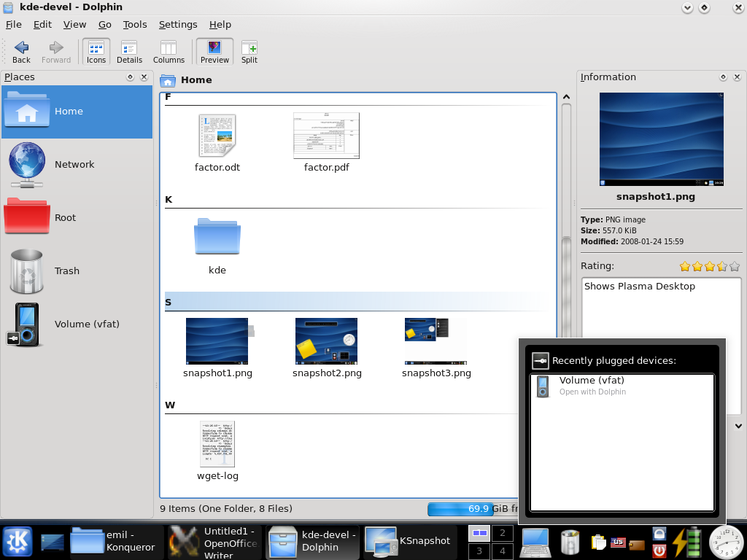Open Network in the Places panel

click(x=77, y=165)
